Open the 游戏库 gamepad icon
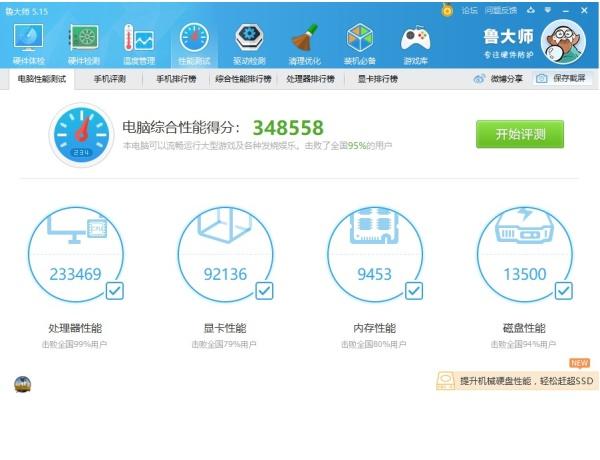This screenshot has height=460, width=600. click(415, 38)
